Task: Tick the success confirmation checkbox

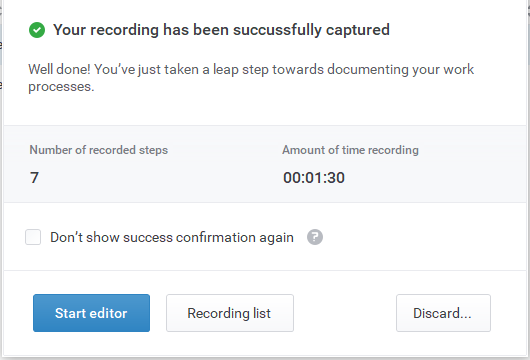Action: pyautogui.click(x=33, y=237)
